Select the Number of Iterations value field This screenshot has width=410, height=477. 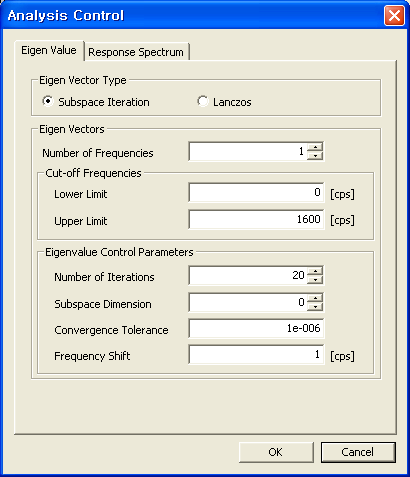tap(248, 275)
